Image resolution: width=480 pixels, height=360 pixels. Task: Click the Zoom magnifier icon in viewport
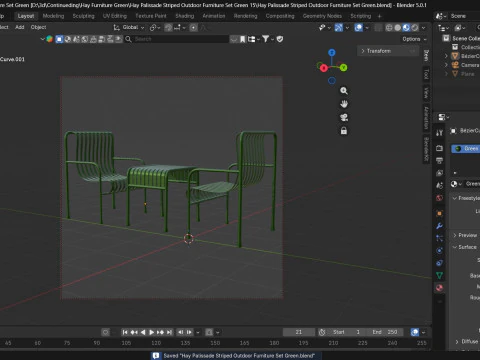(344, 91)
